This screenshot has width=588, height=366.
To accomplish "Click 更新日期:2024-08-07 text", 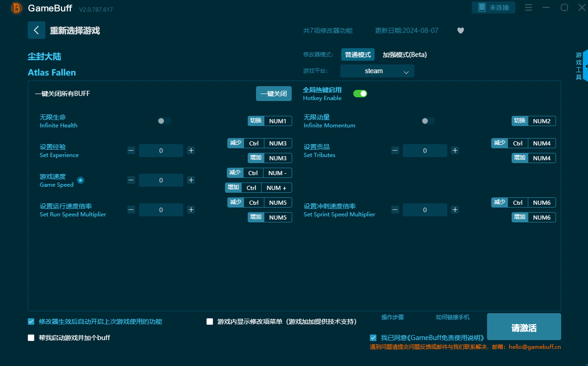I will tap(407, 31).
